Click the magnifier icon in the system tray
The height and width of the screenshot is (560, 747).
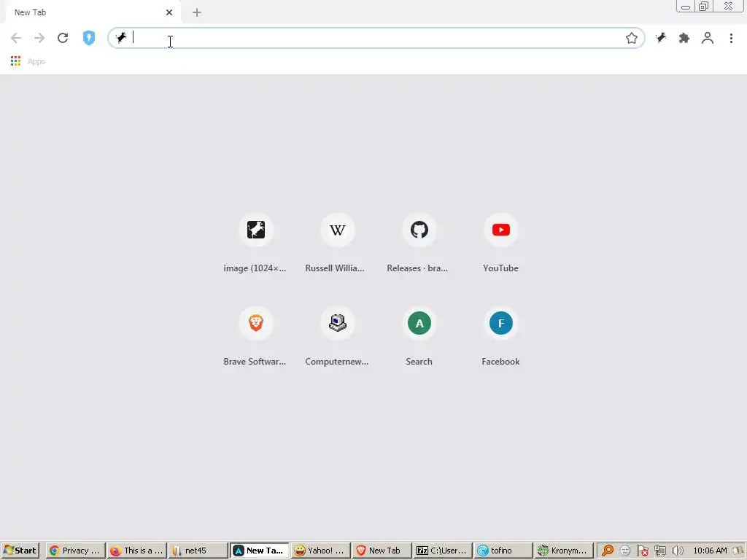point(608,551)
